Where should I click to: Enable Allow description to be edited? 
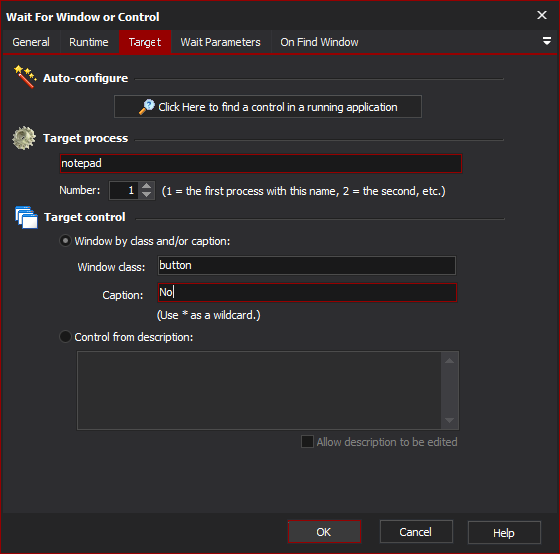click(x=307, y=442)
